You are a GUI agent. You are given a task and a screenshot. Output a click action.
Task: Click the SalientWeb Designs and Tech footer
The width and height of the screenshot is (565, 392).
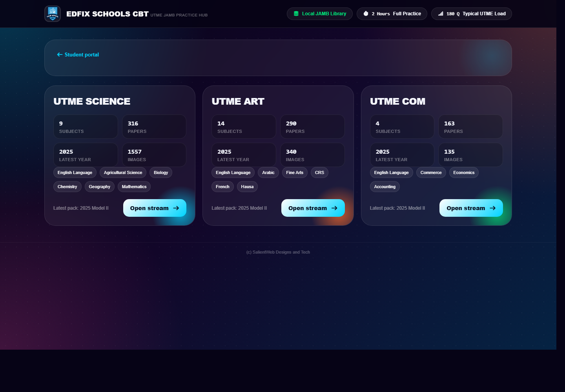pos(278,252)
